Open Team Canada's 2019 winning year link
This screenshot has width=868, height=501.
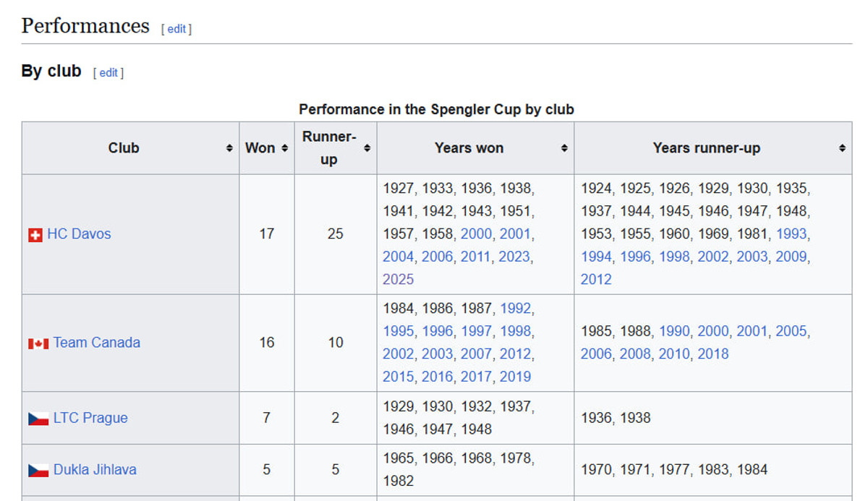point(515,377)
